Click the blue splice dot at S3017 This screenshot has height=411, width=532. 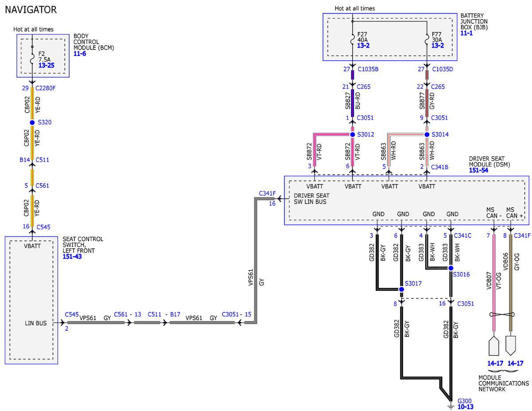402,290
